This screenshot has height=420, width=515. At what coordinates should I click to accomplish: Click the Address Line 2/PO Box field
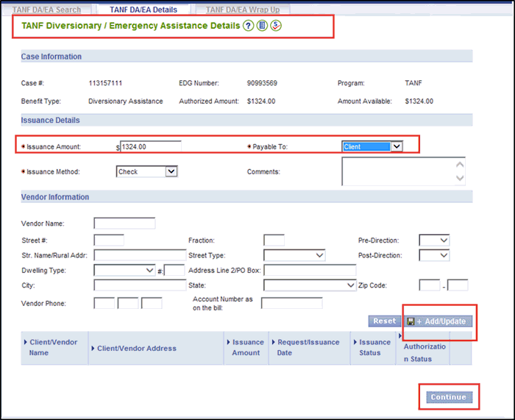click(310, 270)
